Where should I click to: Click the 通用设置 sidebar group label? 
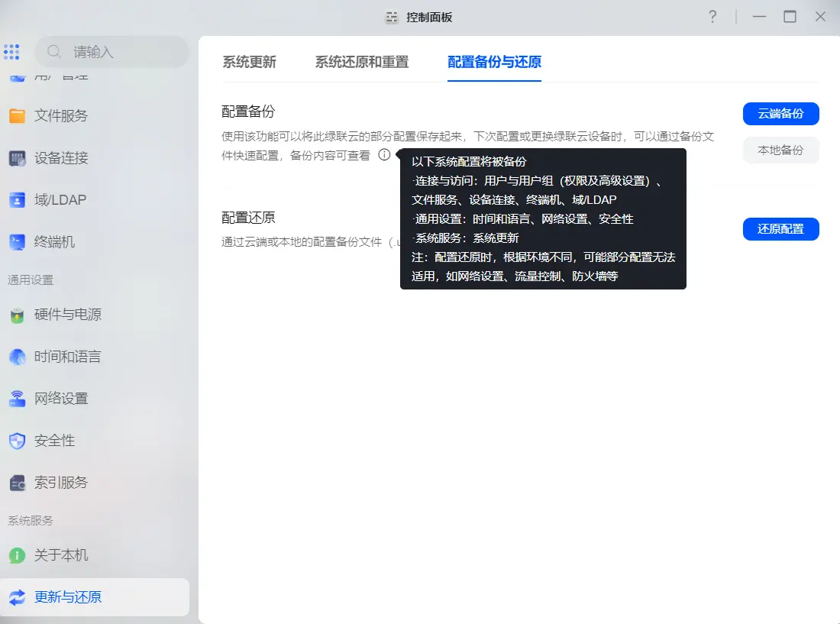31,280
